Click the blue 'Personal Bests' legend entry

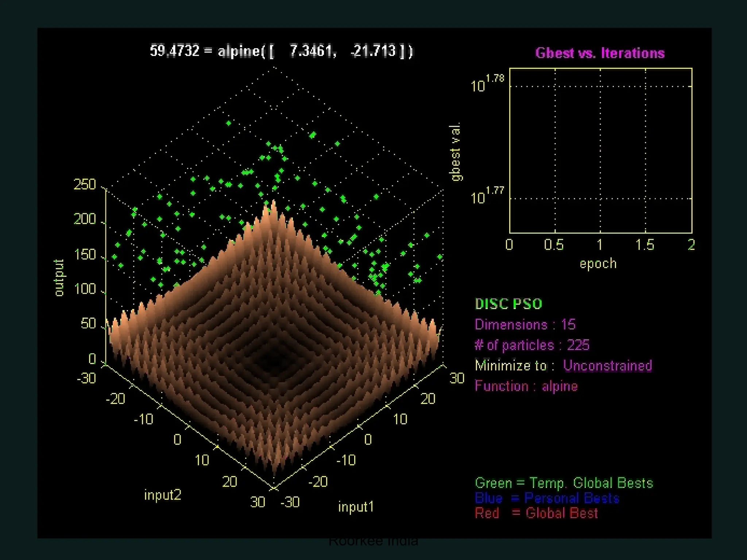coord(547,498)
